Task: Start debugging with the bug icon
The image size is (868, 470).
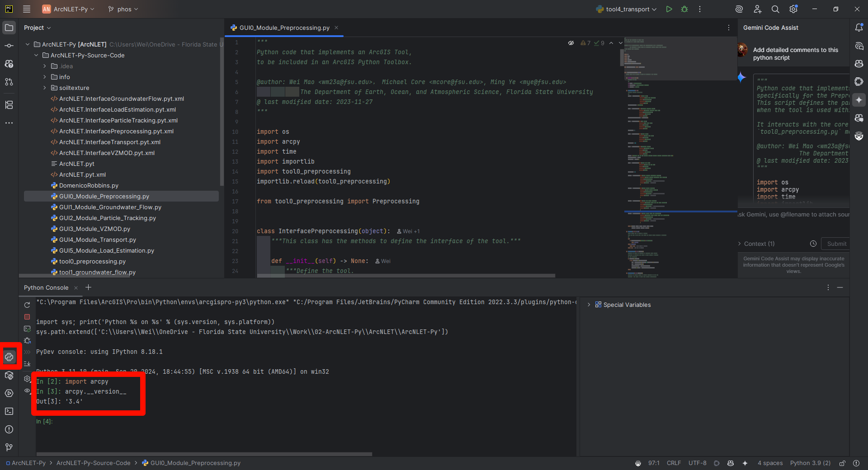Action: point(684,9)
